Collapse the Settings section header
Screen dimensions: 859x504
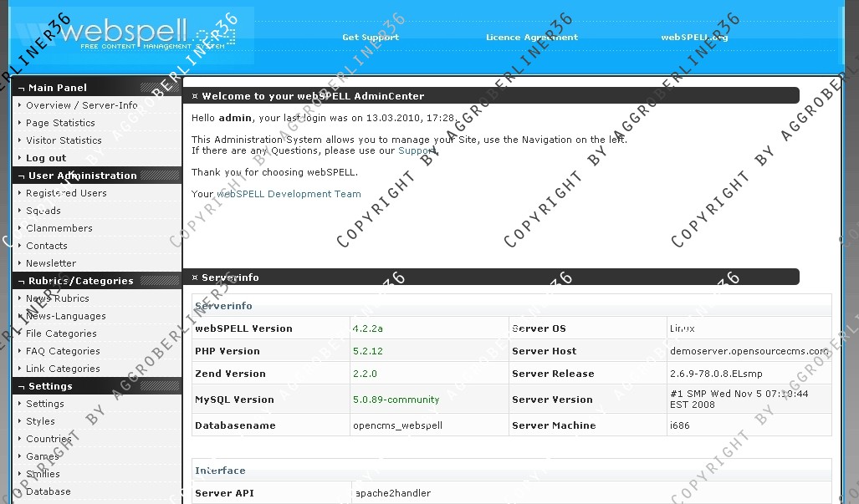[x=97, y=386]
